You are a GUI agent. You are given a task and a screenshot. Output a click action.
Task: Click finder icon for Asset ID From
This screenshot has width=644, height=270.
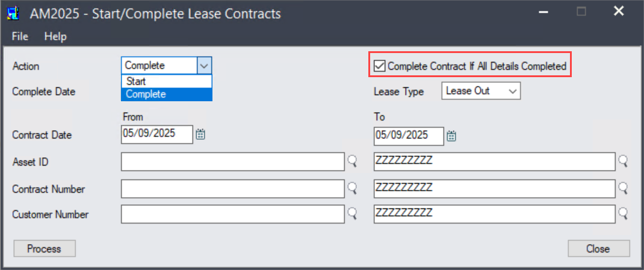pos(352,162)
